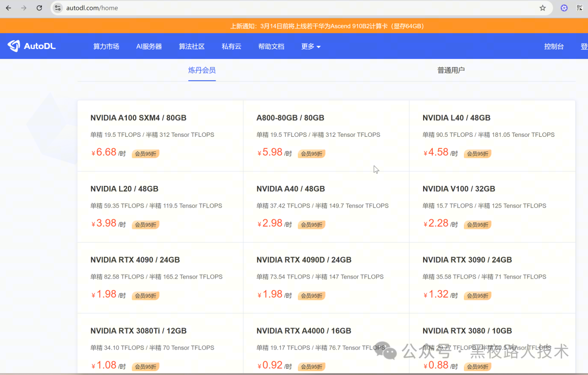Open 帮助文档 from the navbar
This screenshot has height=375, width=588.
[x=271, y=46]
